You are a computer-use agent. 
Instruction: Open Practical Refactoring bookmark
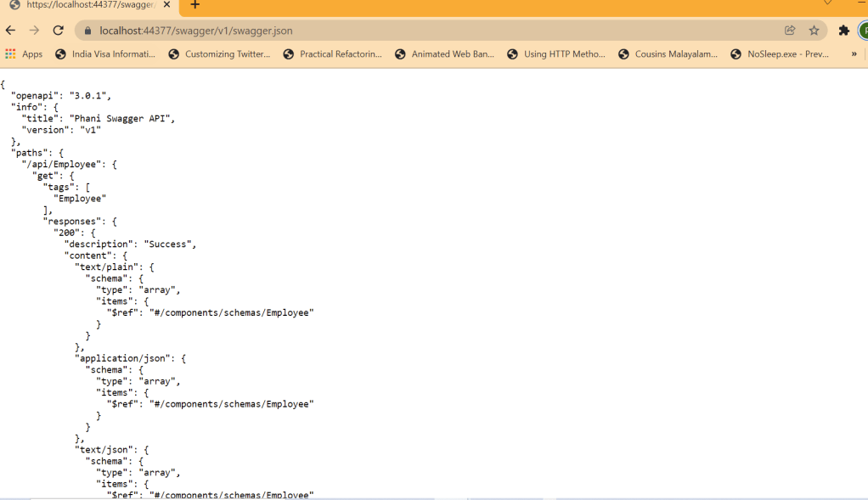[333, 54]
